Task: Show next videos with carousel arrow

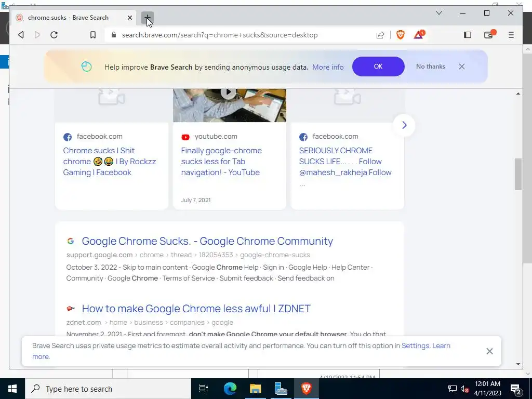Action: [404, 125]
